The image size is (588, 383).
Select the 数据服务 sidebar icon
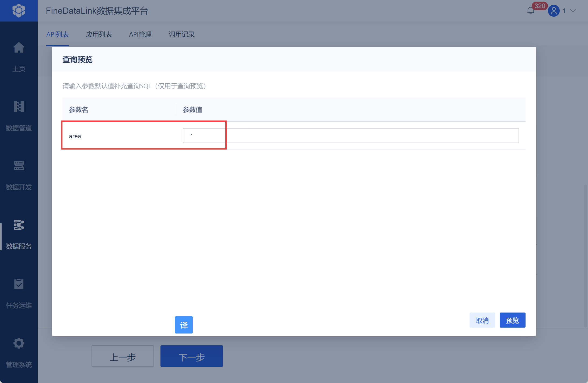(x=19, y=225)
